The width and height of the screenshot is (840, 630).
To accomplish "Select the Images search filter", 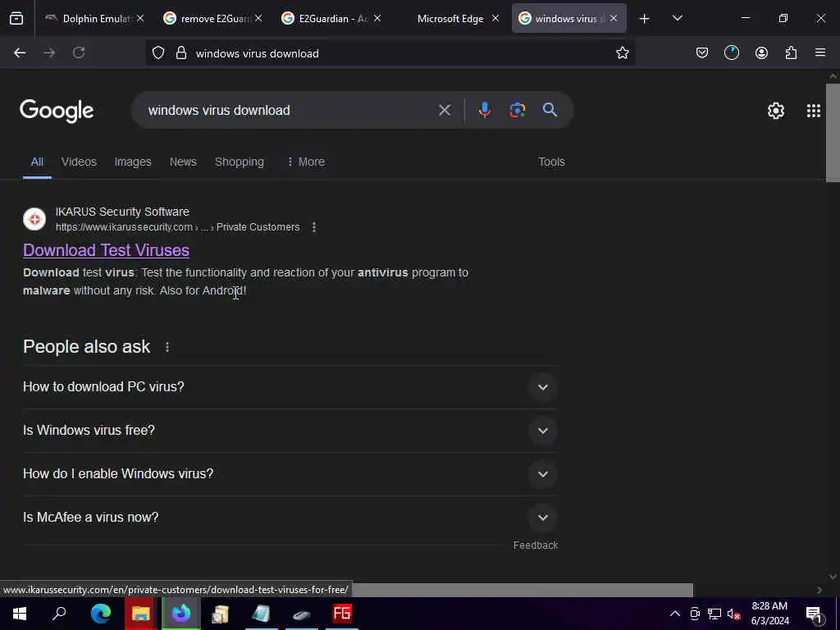I will [133, 162].
